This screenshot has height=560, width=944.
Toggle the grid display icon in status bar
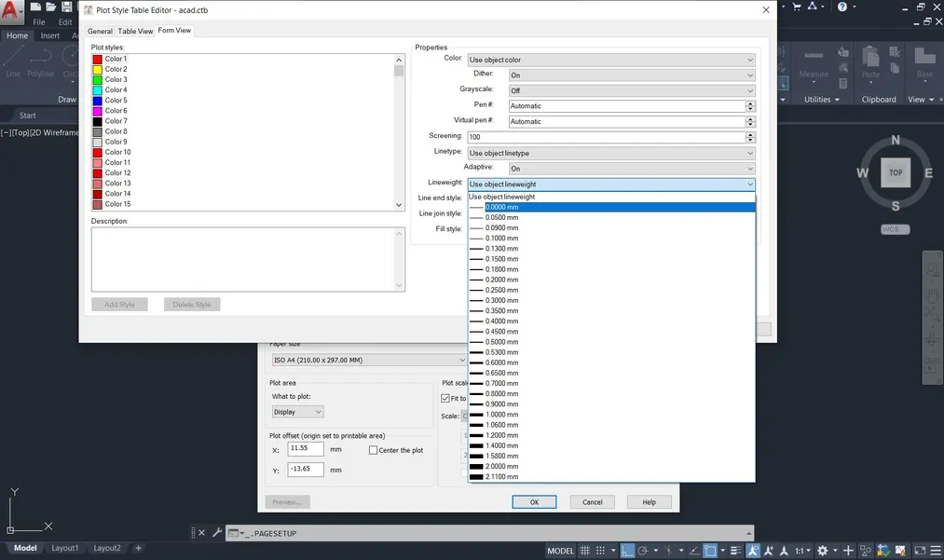[587, 551]
